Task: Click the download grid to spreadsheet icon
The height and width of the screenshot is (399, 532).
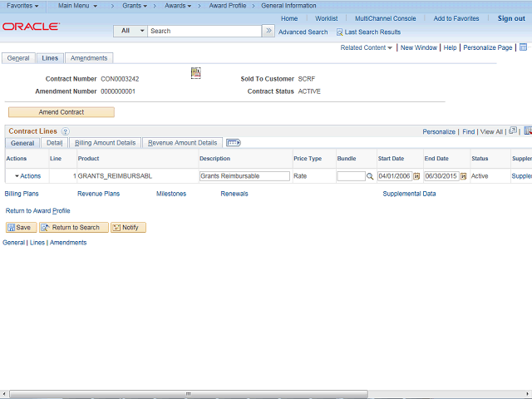Action: (528, 131)
